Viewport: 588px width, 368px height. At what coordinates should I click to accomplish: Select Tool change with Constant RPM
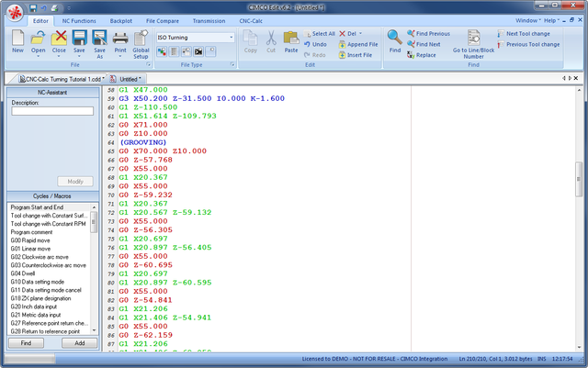[x=49, y=224]
